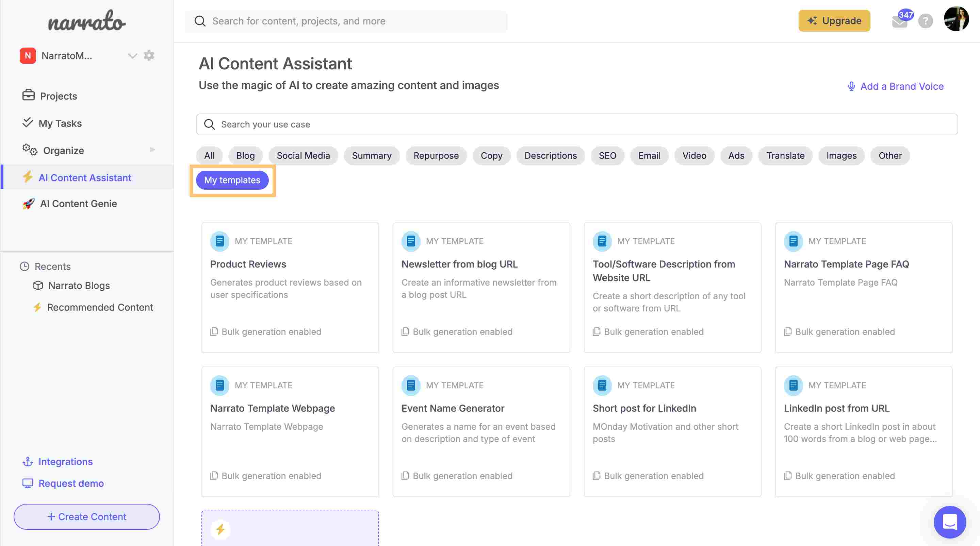The image size is (980, 546).
Task: Select the Copy filter chip
Action: pos(491,155)
